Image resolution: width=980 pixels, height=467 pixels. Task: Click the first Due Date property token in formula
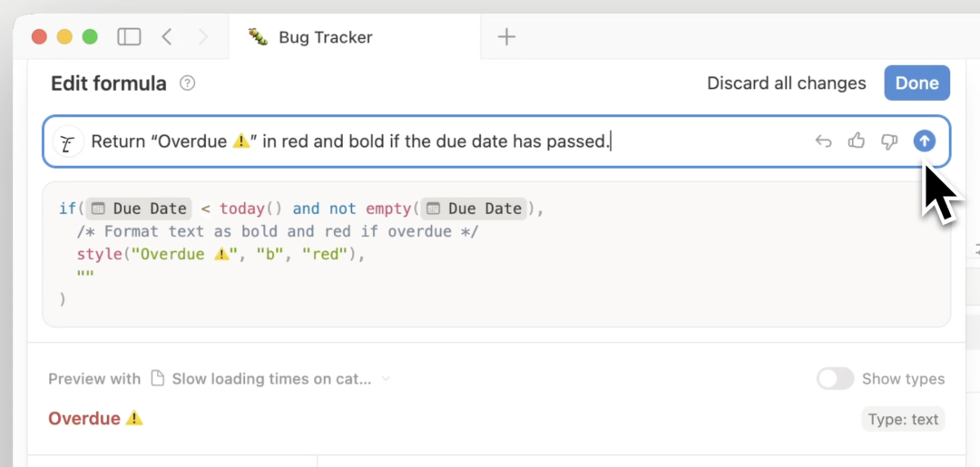(138, 209)
